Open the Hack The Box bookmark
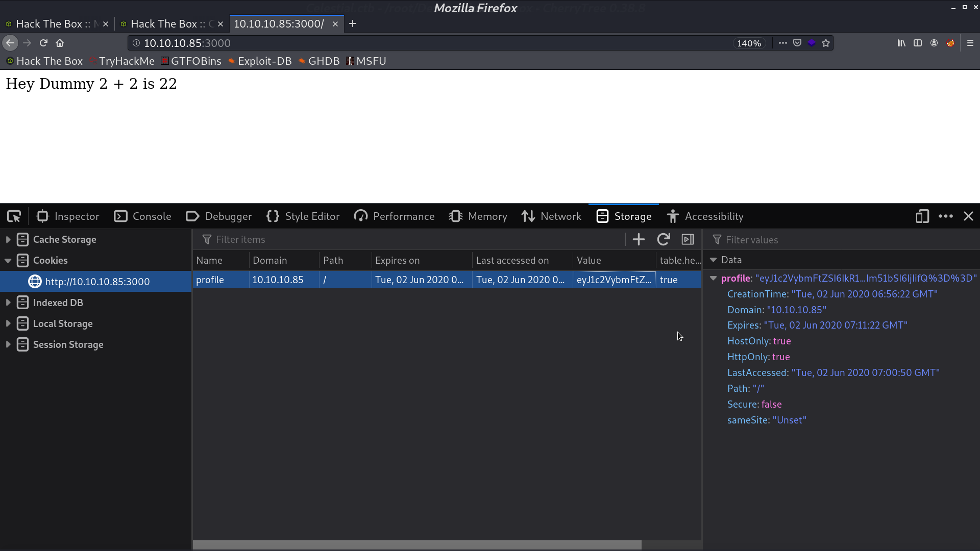This screenshot has height=551, width=980. 44,61
